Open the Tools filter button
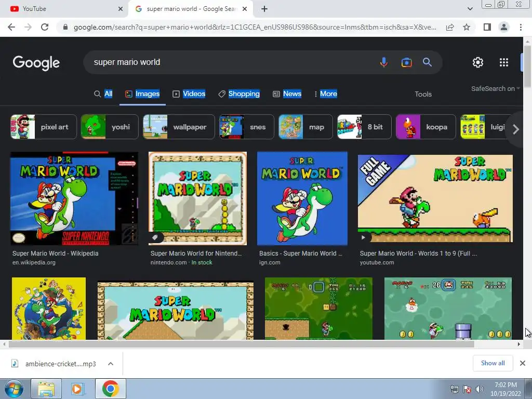532x399 pixels. (x=423, y=95)
